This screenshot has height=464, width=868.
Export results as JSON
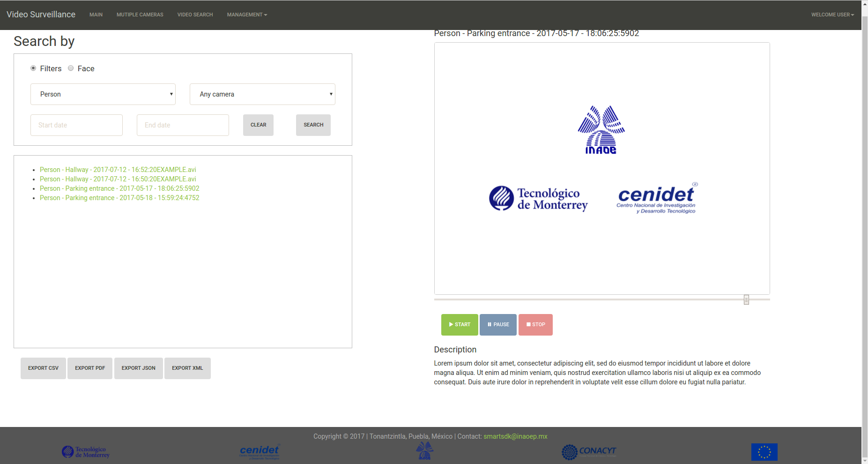click(x=139, y=368)
